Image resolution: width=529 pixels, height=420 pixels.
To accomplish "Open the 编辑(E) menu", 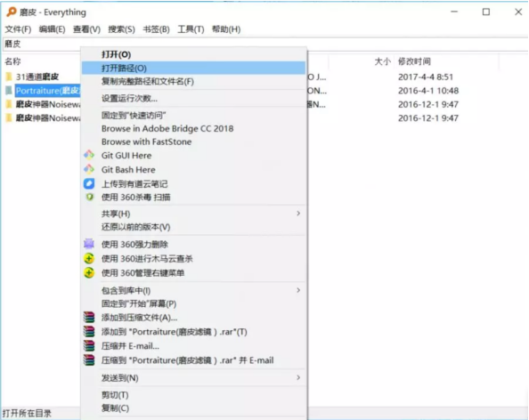I will pyautogui.click(x=52, y=29).
